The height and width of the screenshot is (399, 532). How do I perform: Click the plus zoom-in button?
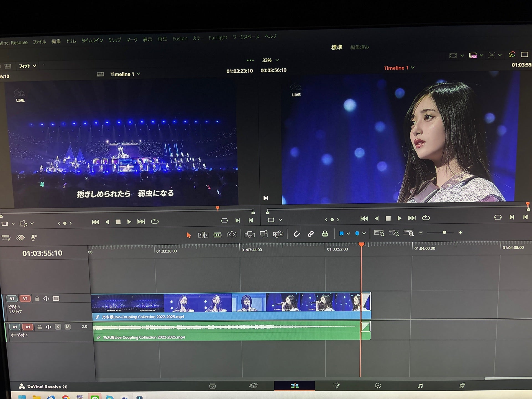pyautogui.click(x=461, y=232)
